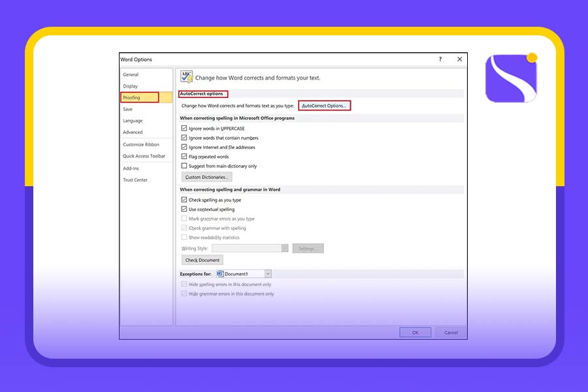Viewport: 588px width, 392px height.
Task: Open the Customize Ribbon section
Action: pos(141,144)
